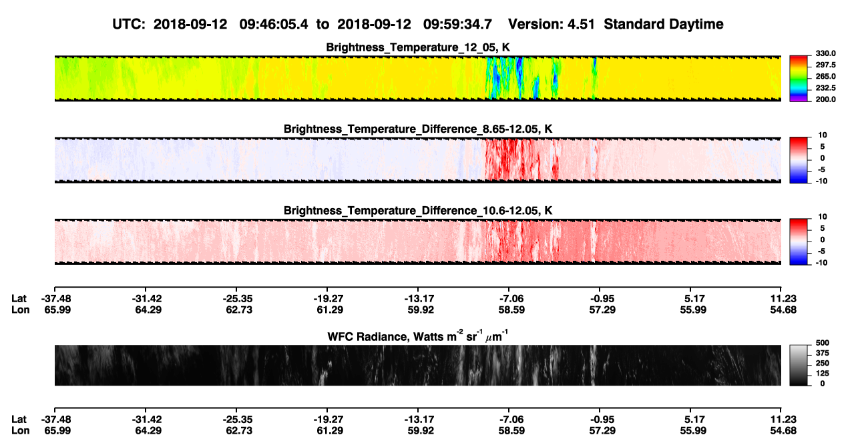Click the 500 label on the grayscale colorbar
This screenshot has height=445, width=868.
click(x=823, y=343)
